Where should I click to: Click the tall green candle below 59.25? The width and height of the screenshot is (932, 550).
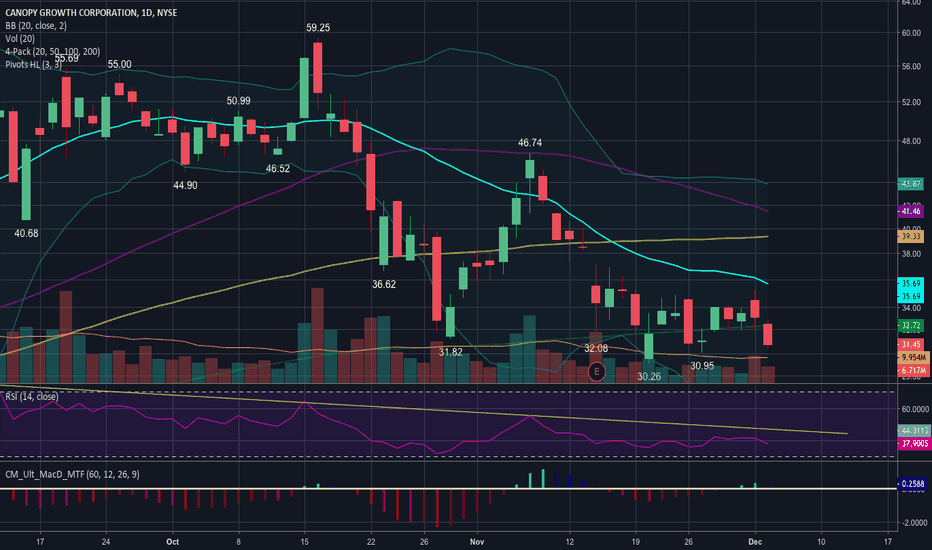(x=304, y=87)
